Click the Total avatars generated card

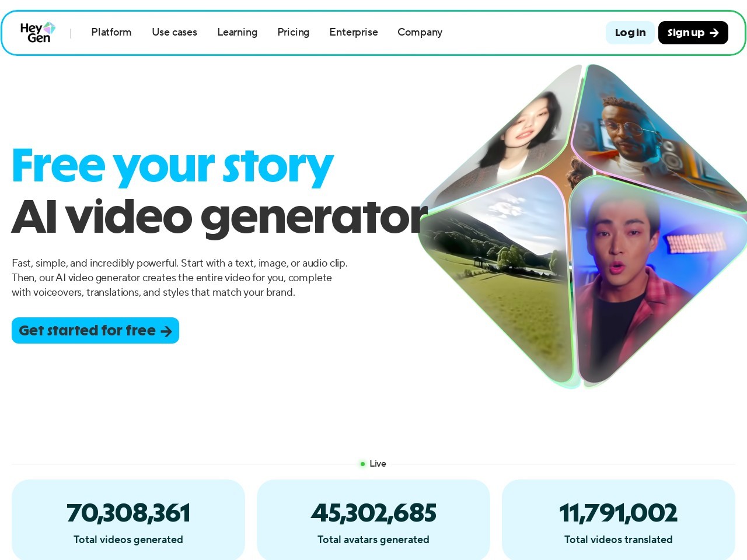coord(373,520)
